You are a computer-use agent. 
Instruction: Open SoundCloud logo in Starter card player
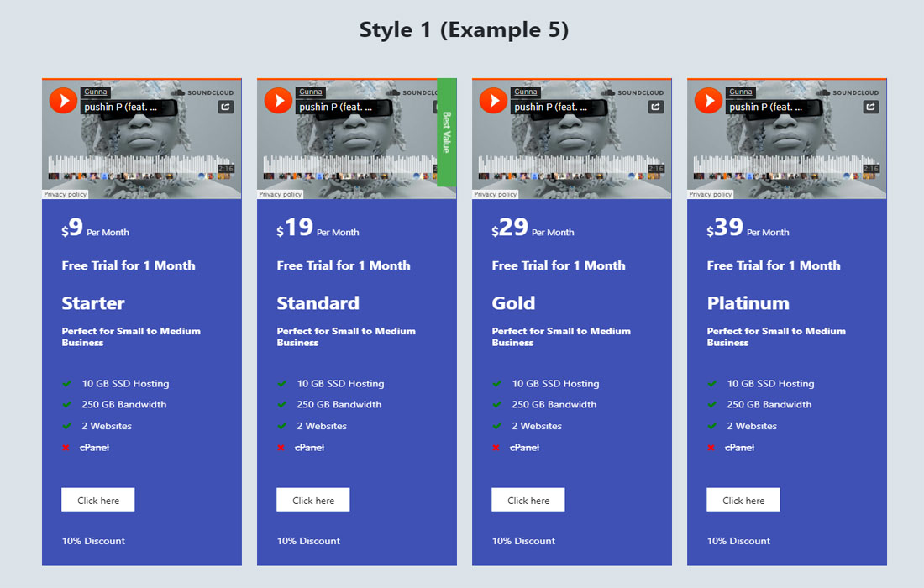point(202,92)
